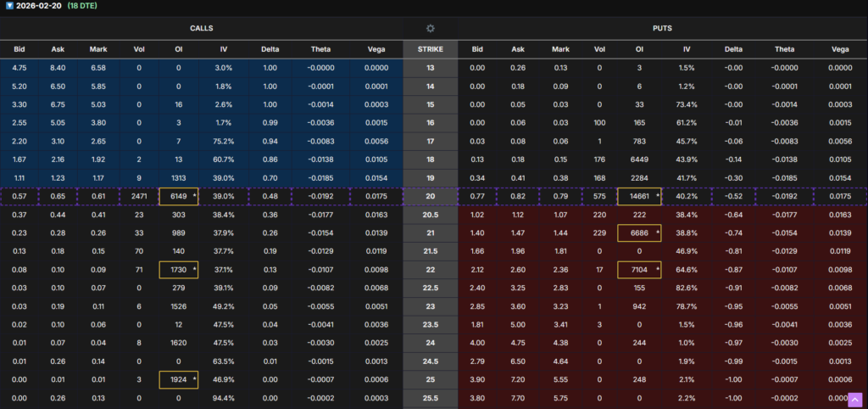The height and width of the screenshot is (409, 868).
Task: Open the options chain settings gear
Action: point(431,28)
